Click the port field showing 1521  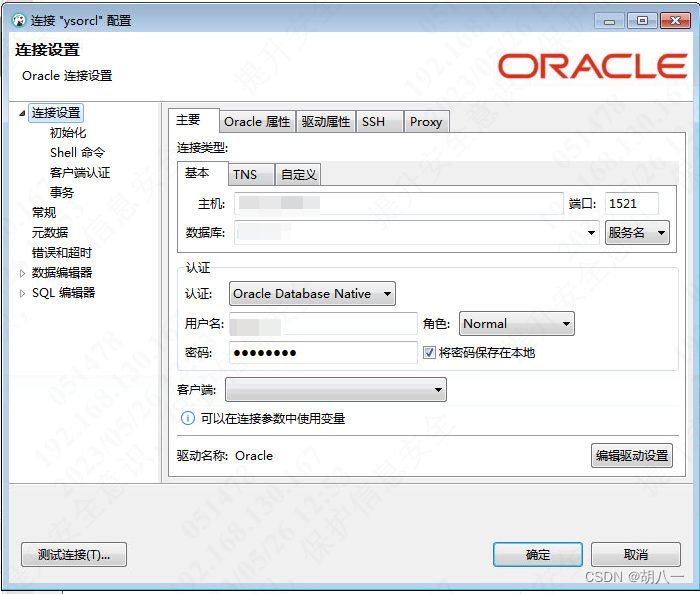[x=632, y=204]
